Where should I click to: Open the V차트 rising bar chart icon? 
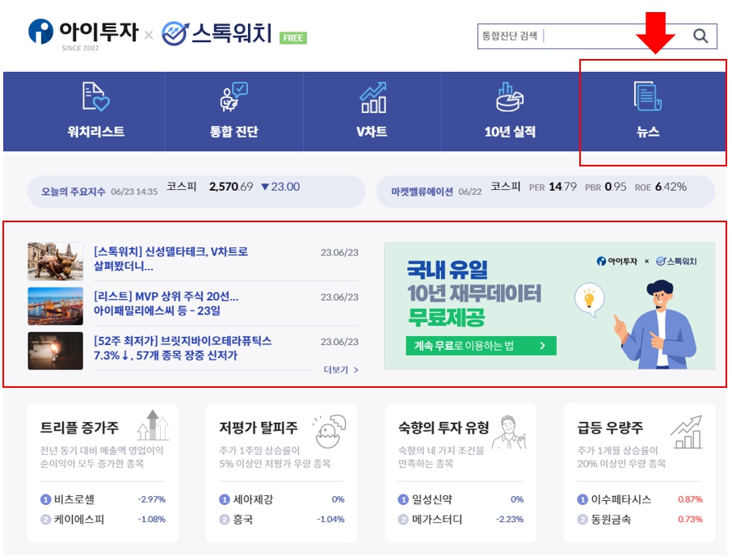(x=372, y=97)
